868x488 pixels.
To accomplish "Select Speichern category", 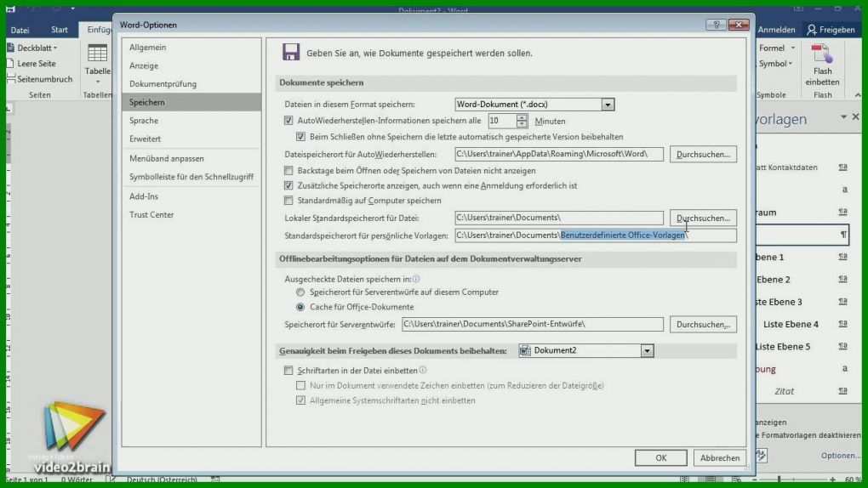I will tap(191, 102).
